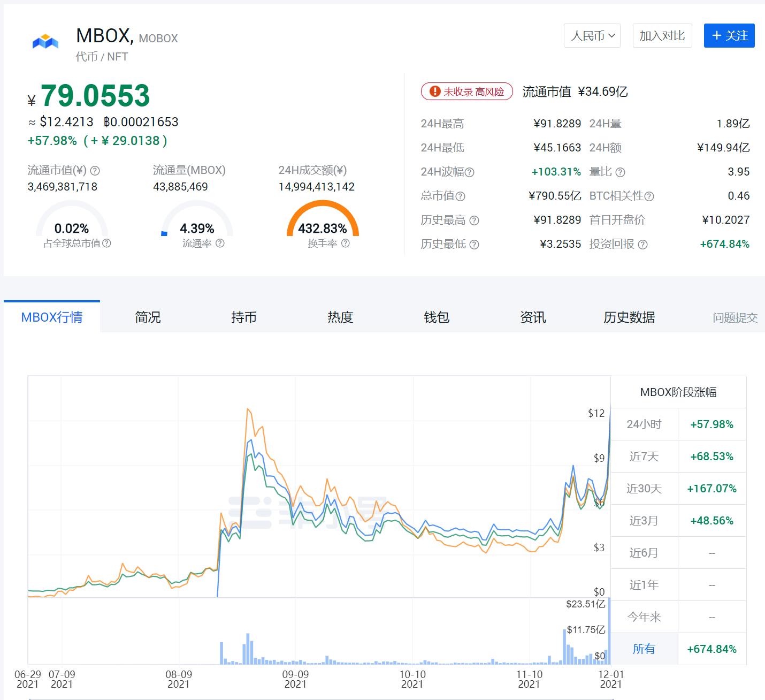Open help icon beside 24H波幅
Viewport: 765px width, 700px height.
click(469, 172)
